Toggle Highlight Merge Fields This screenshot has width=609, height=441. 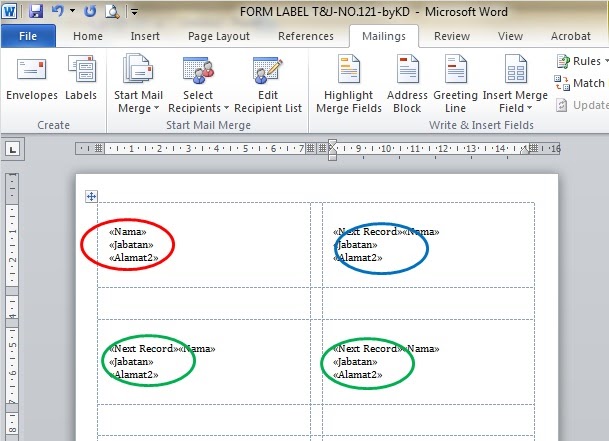[x=349, y=84]
